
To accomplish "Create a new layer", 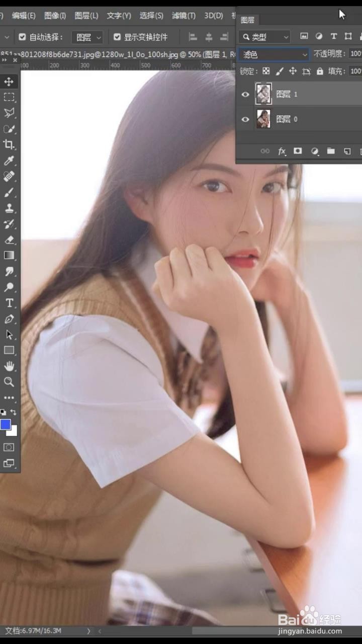I will coord(347,151).
